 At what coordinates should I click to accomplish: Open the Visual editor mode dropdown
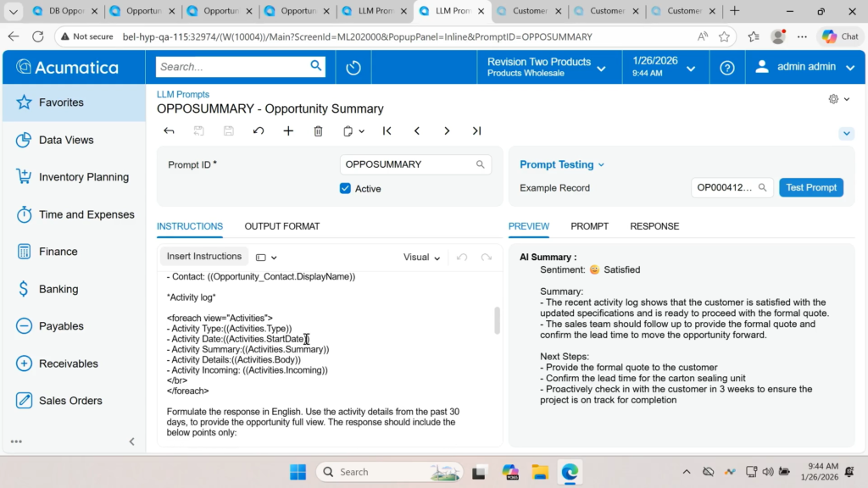(421, 258)
